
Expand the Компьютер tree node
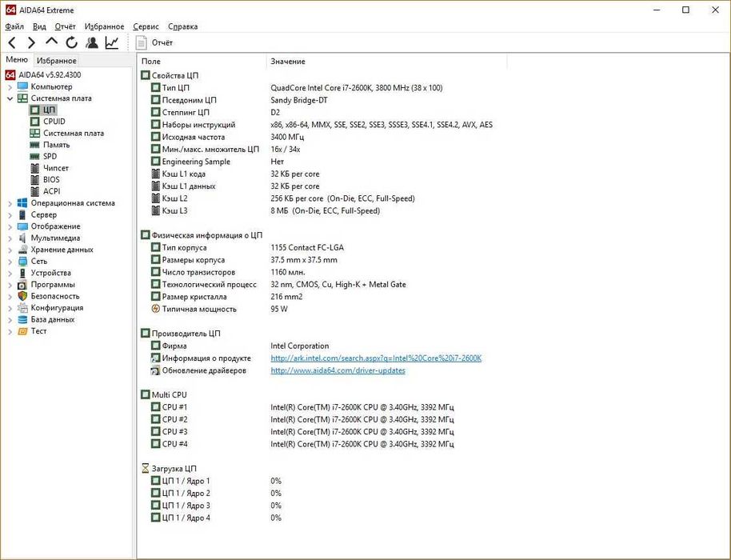pyautogui.click(x=10, y=86)
